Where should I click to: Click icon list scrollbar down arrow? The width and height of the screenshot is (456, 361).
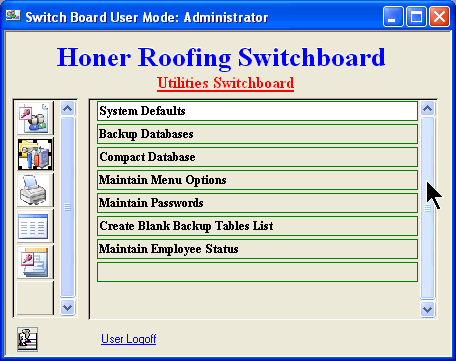click(x=68, y=307)
